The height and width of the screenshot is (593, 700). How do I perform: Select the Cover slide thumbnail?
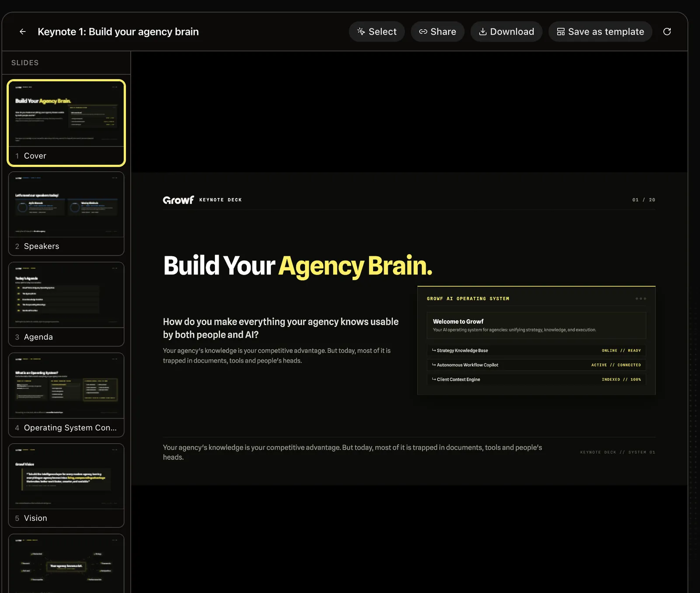(66, 123)
